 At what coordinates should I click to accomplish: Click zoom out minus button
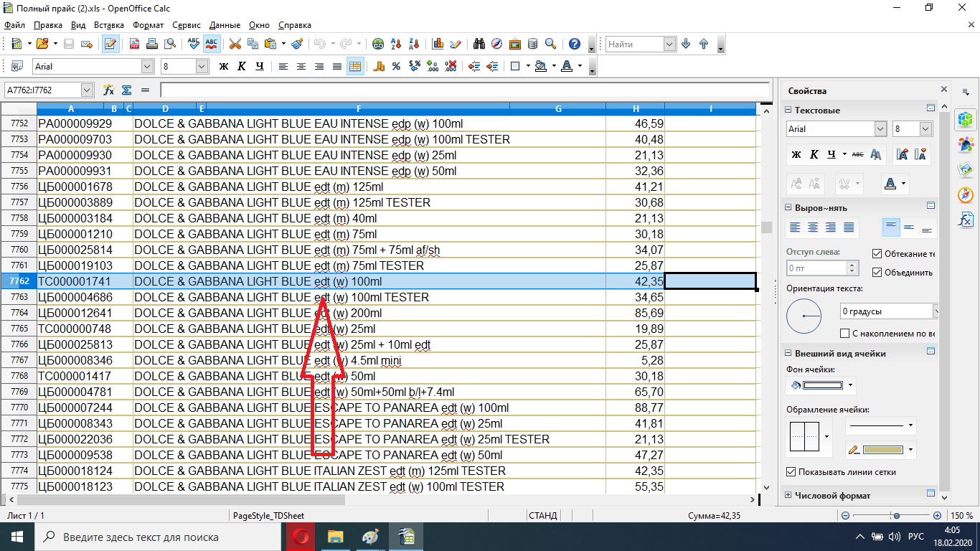pyautogui.click(x=845, y=516)
